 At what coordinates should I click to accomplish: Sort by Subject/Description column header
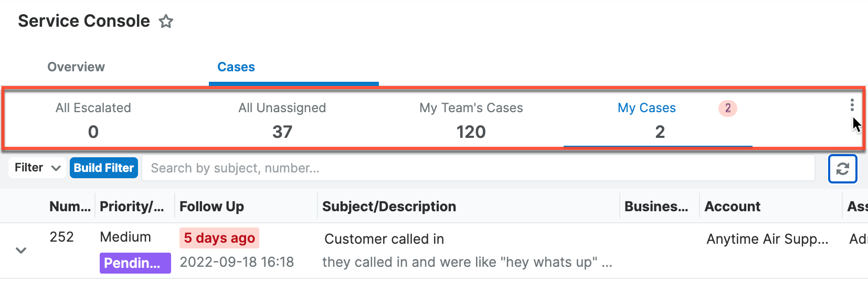(x=389, y=207)
